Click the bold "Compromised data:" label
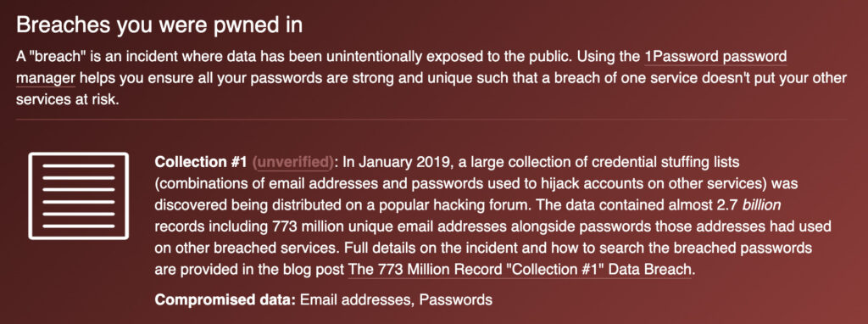The width and height of the screenshot is (868, 324). (x=225, y=300)
